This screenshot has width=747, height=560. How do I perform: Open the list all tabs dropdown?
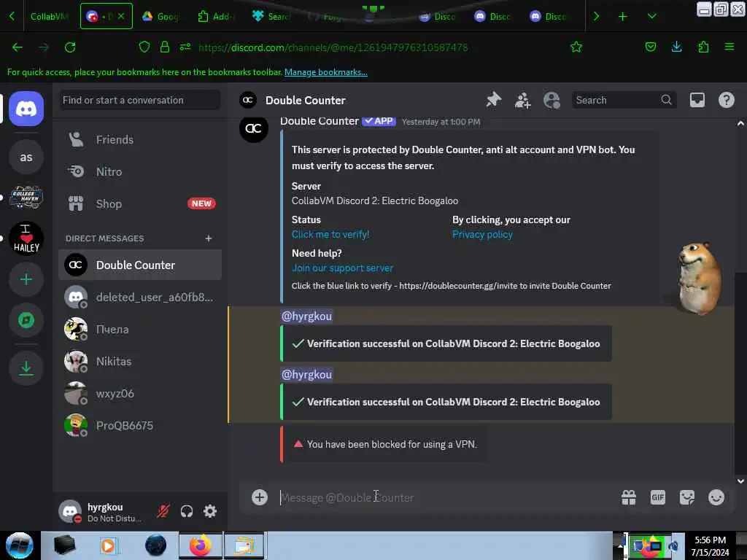(x=651, y=17)
